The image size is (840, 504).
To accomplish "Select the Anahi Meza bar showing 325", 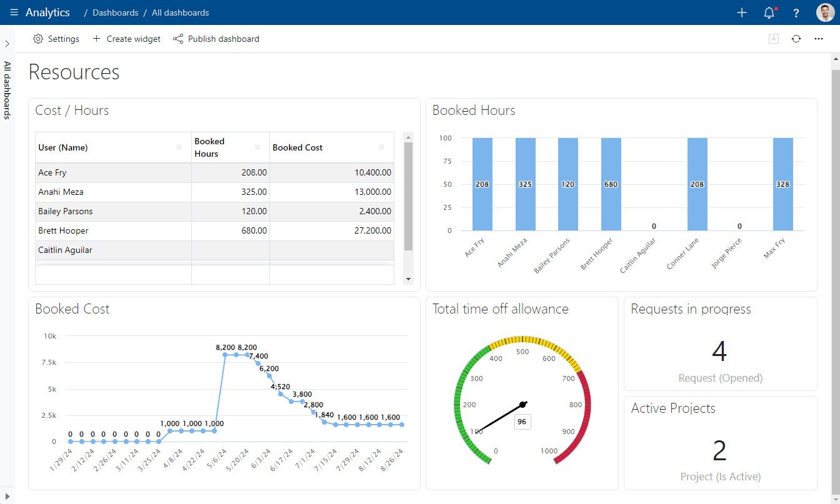I will (x=526, y=184).
